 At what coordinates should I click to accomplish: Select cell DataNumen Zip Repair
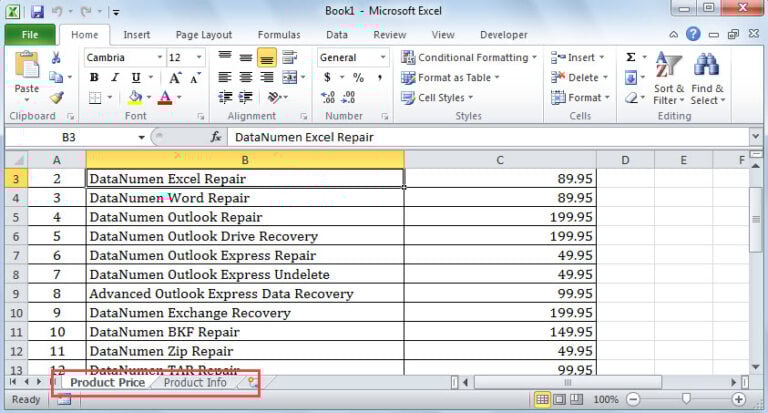pyautogui.click(x=245, y=351)
